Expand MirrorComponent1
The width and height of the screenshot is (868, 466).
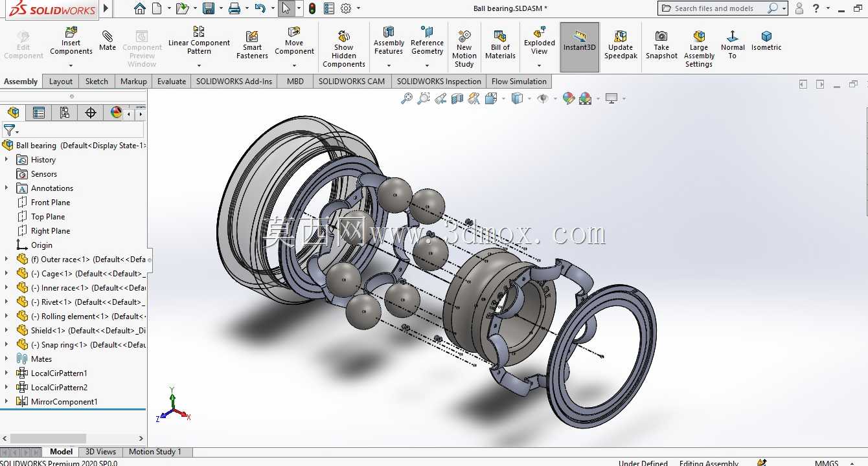point(6,401)
